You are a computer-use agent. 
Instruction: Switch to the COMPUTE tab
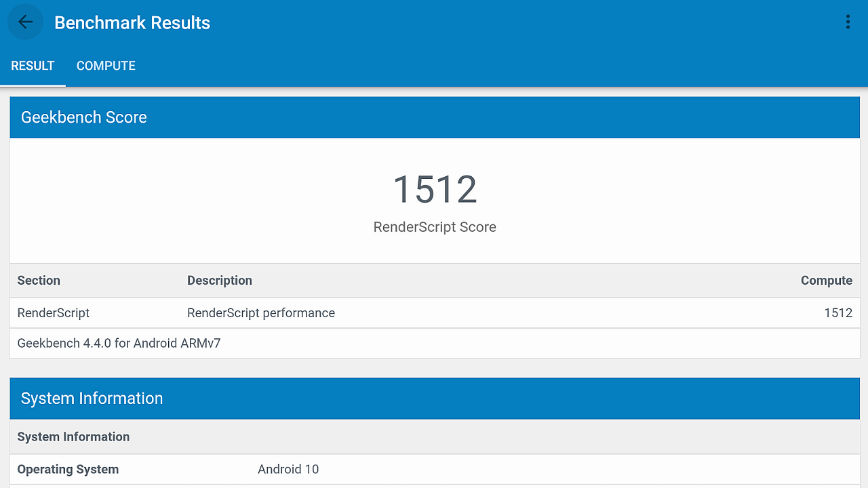point(106,66)
